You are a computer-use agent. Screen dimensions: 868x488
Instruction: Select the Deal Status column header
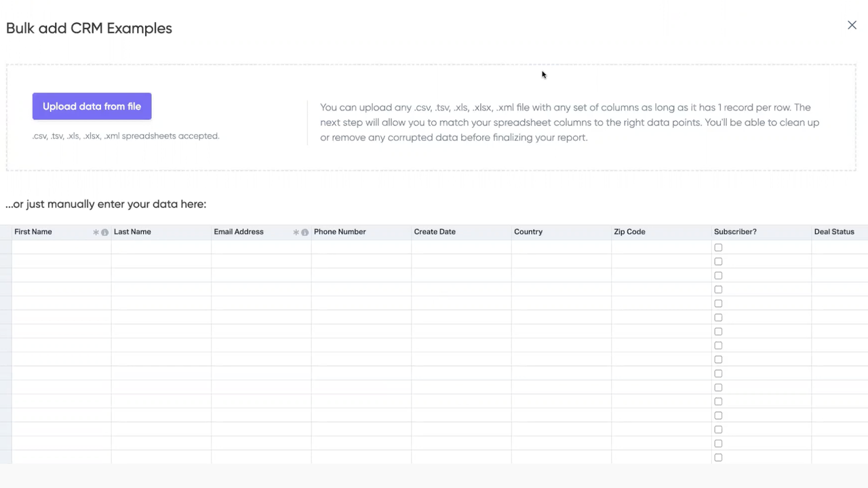(834, 231)
